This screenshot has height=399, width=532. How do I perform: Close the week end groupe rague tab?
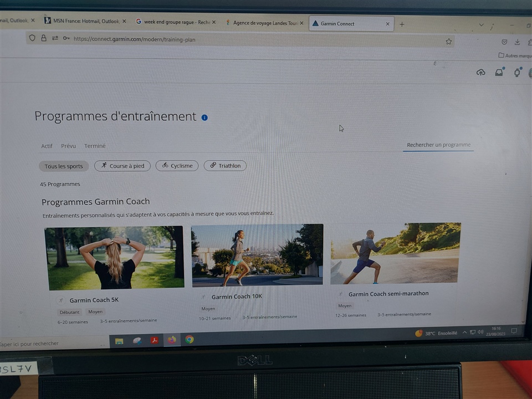pos(214,22)
